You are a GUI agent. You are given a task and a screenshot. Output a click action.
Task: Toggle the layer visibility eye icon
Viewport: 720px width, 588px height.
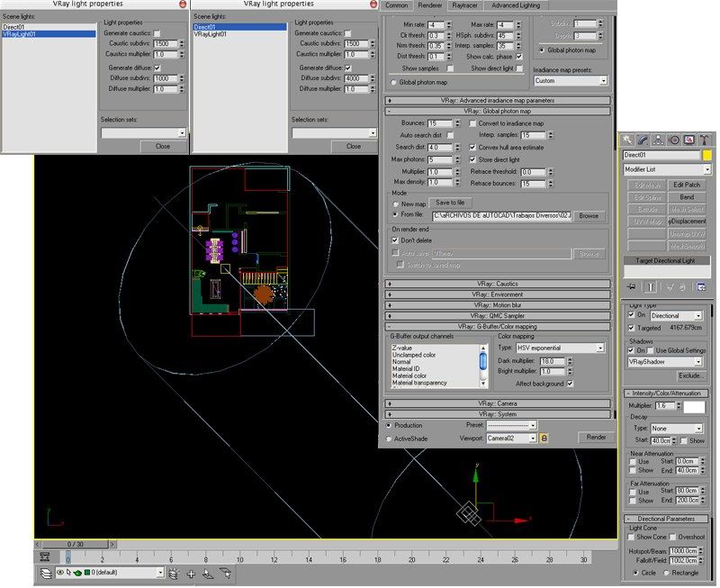[60, 573]
